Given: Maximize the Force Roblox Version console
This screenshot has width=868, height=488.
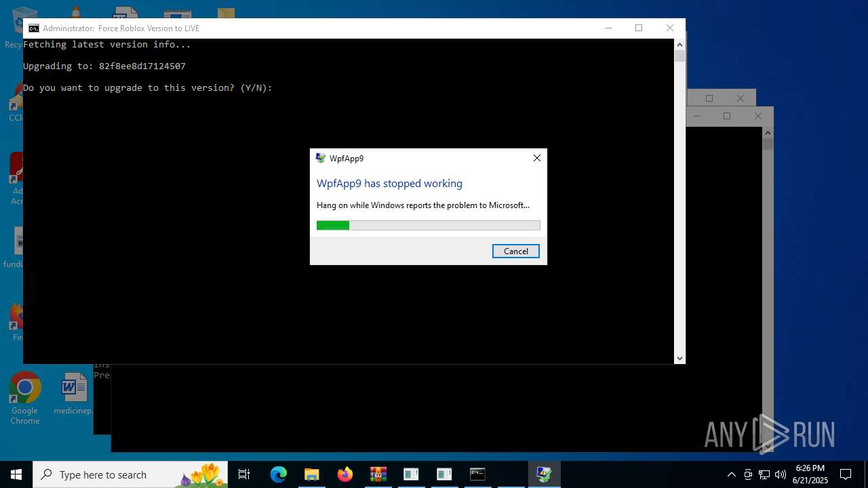Looking at the screenshot, I should (x=638, y=28).
